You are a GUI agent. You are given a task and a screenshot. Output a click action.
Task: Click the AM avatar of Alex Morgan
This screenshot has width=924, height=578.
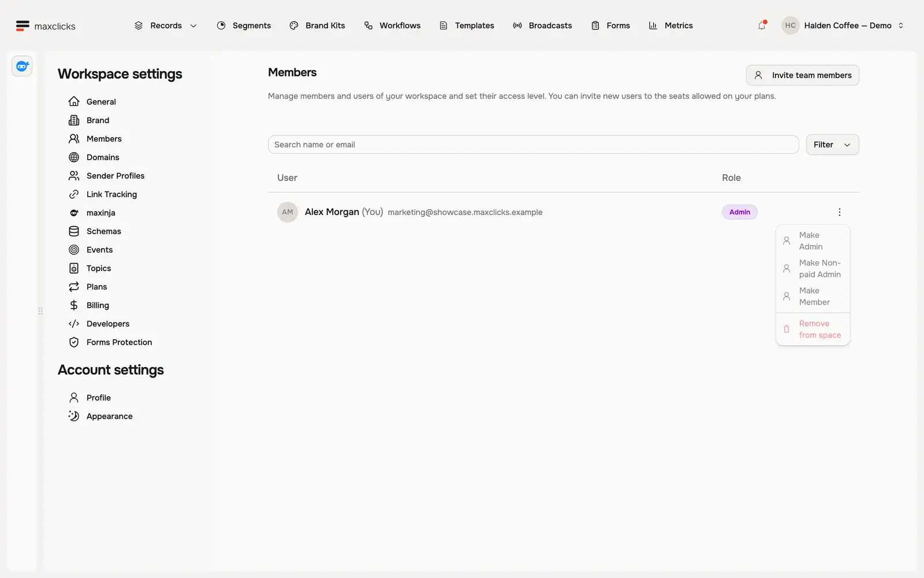click(288, 212)
